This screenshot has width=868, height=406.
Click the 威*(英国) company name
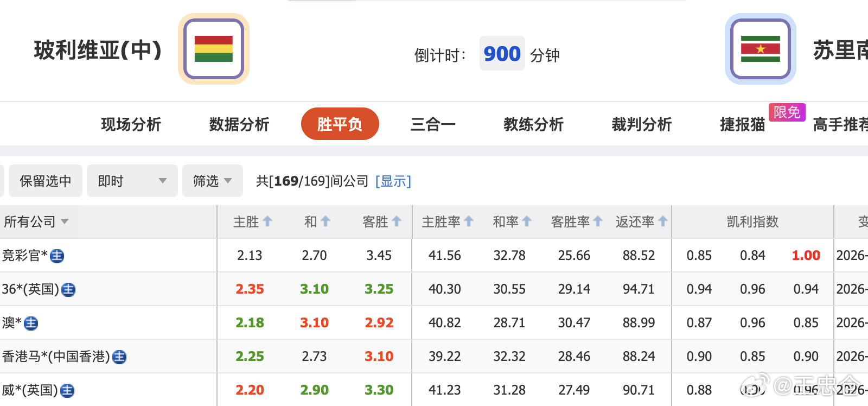click(x=30, y=390)
